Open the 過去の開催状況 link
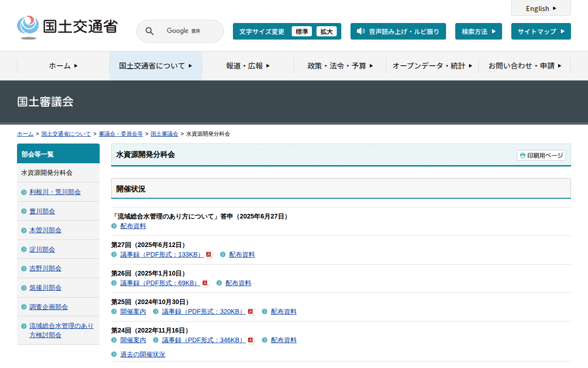588x368 pixels. click(x=142, y=354)
